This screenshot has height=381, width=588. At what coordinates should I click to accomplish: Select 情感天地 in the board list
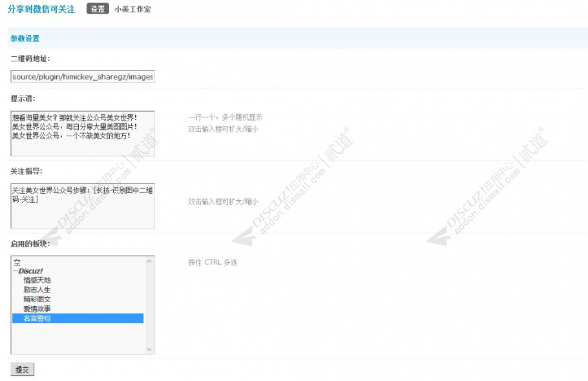click(x=37, y=280)
